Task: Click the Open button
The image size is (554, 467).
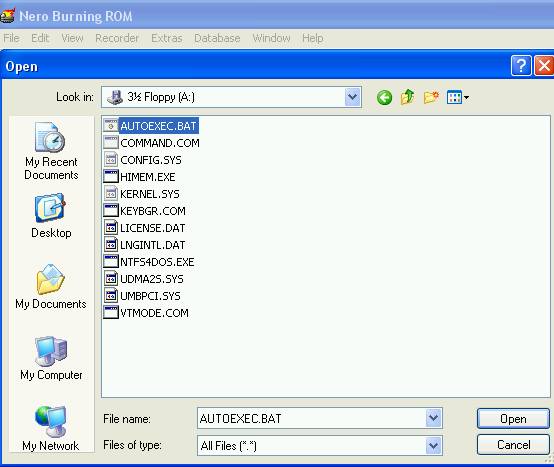Action: coord(513,419)
